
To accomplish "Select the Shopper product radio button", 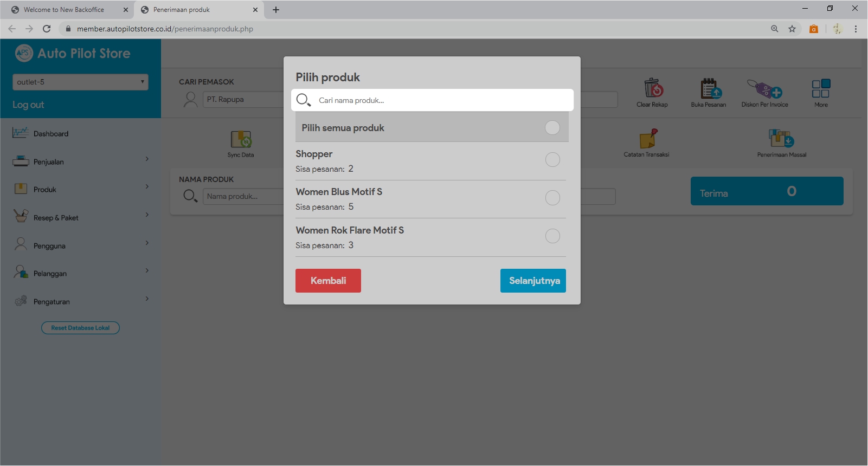I will click(552, 160).
